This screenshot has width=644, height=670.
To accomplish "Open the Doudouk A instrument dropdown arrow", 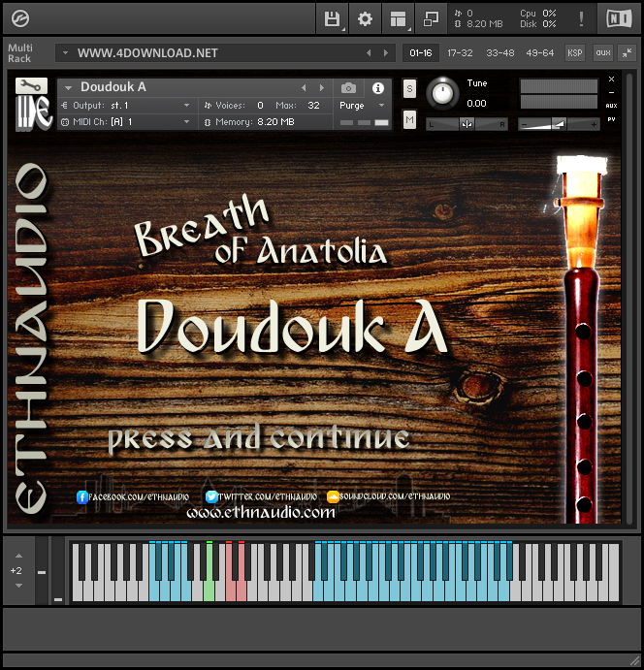I will tap(68, 88).
